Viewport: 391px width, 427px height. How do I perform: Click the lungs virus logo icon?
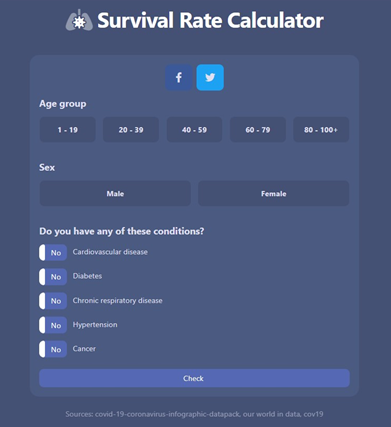(79, 20)
